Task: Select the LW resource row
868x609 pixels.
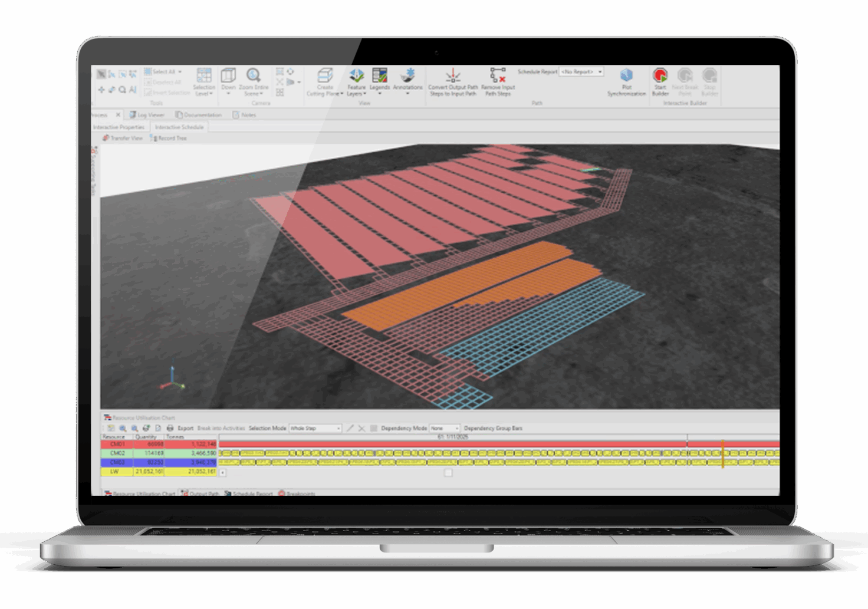Action: click(159, 472)
